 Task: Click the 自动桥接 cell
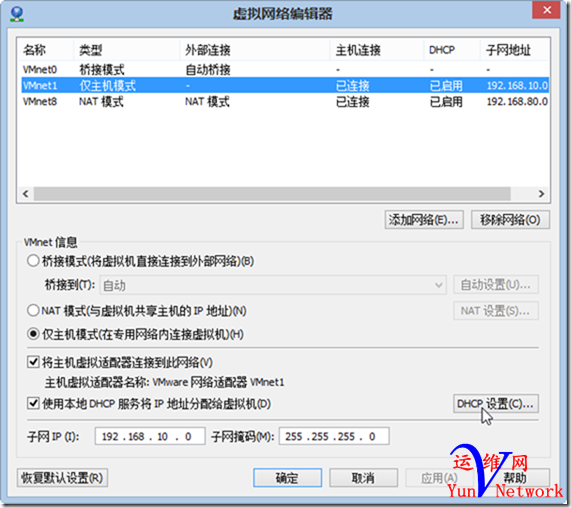208,69
